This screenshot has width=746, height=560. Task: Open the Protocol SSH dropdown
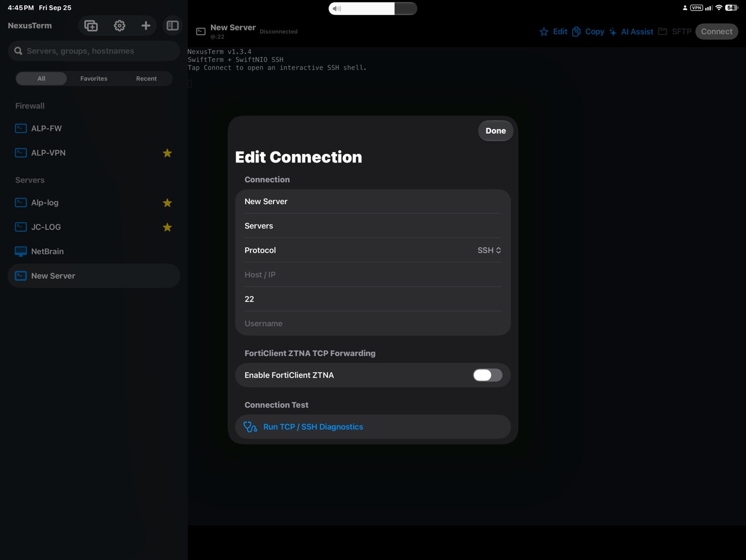pyautogui.click(x=489, y=250)
